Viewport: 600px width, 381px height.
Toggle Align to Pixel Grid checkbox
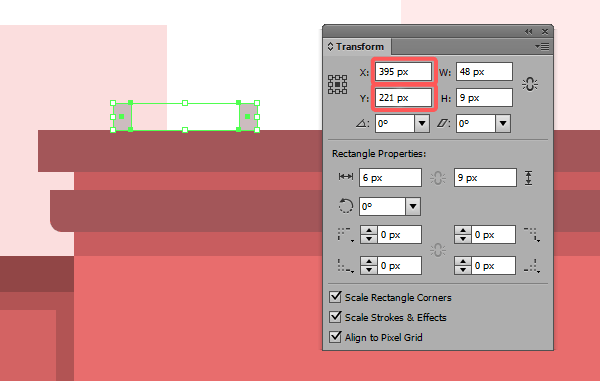335,337
